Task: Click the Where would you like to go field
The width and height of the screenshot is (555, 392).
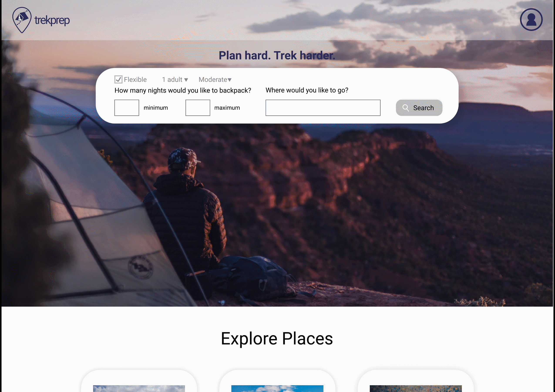Action: (x=323, y=107)
